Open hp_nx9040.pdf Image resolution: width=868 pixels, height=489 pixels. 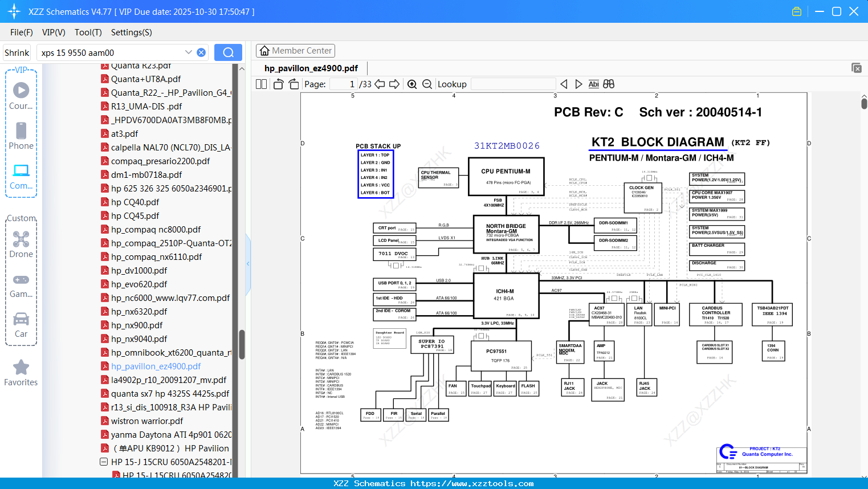click(139, 339)
